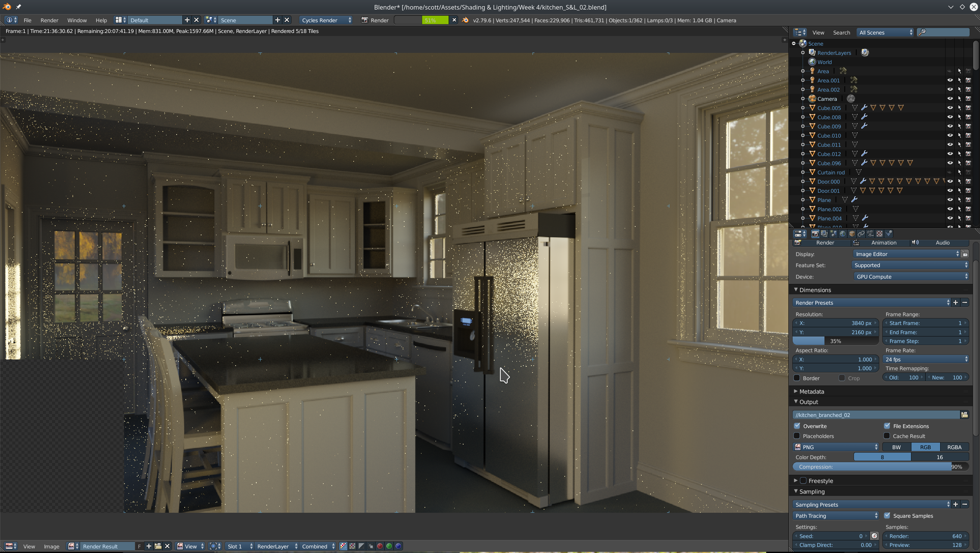980x553 pixels.
Task: Click output path folder browse icon
Action: click(x=964, y=415)
